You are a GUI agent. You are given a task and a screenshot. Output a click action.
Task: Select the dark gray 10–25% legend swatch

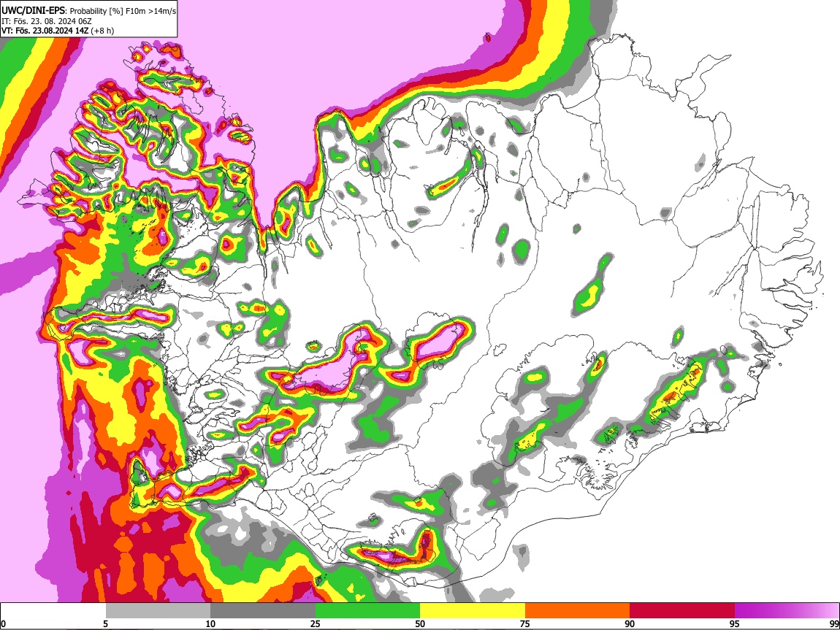click(x=263, y=611)
